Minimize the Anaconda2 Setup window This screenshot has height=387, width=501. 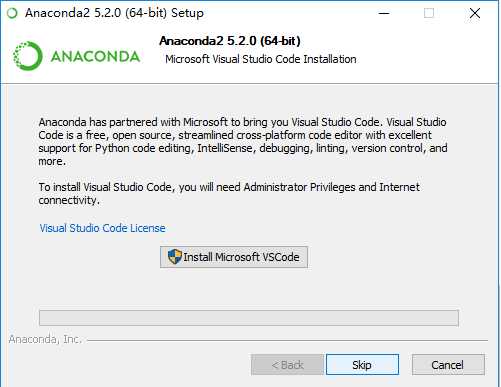(384, 13)
